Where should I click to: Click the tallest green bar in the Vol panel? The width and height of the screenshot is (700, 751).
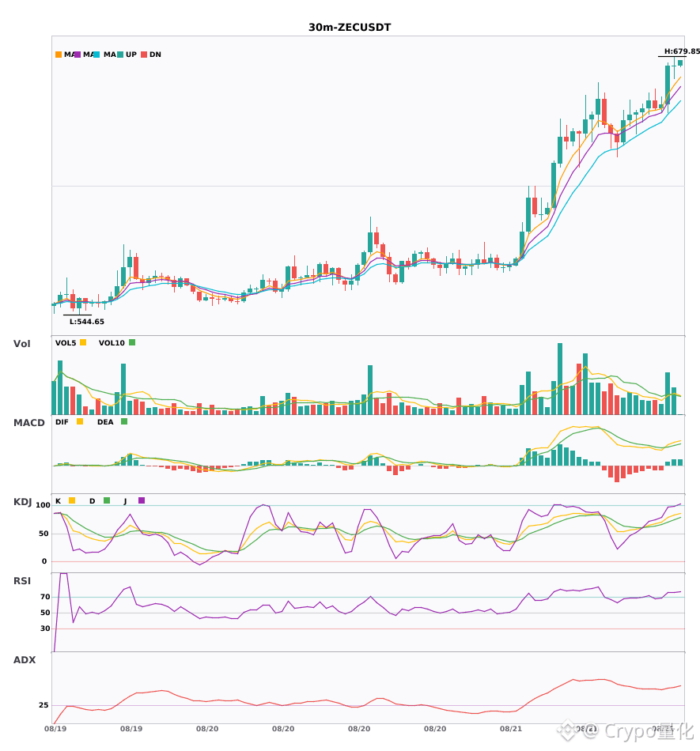(560, 379)
